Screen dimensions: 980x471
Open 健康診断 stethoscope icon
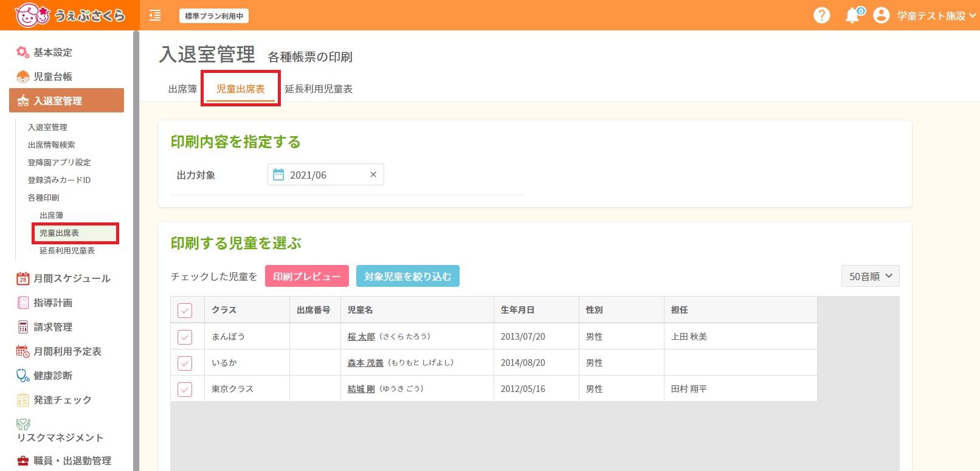pos(22,376)
